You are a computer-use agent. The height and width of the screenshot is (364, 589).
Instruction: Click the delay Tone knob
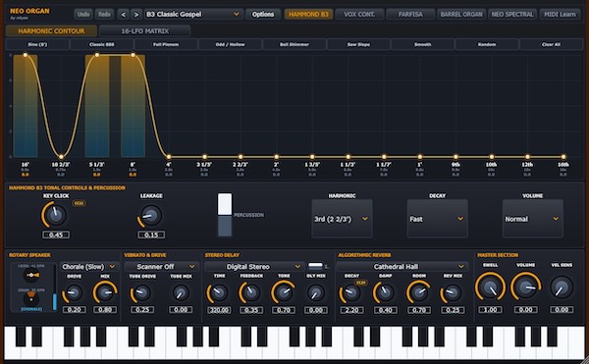pyautogui.click(x=284, y=292)
